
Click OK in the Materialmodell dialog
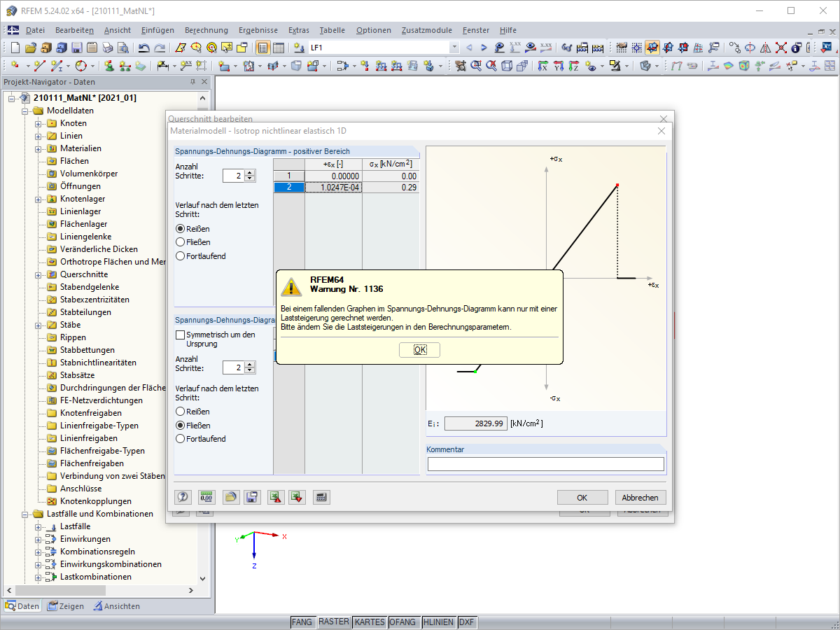pyautogui.click(x=582, y=498)
